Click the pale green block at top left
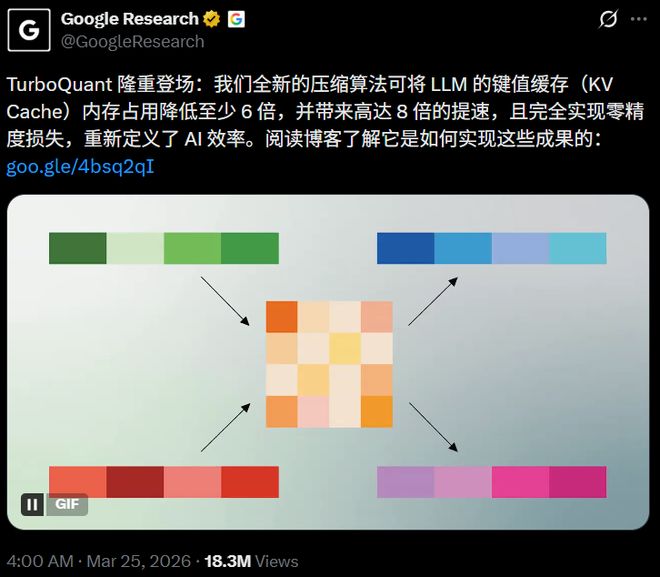The height and width of the screenshot is (577, 660). click(x=135, y=248)
